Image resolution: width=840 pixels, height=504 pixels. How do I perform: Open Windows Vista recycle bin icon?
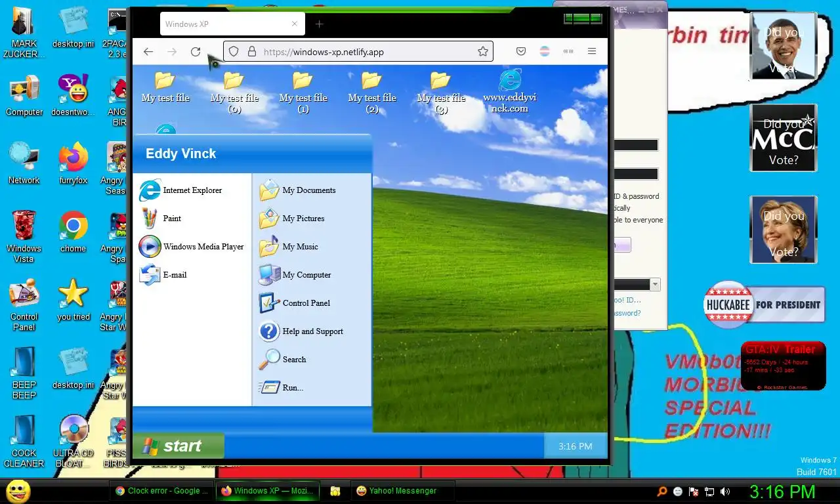(x=24, y=236)
